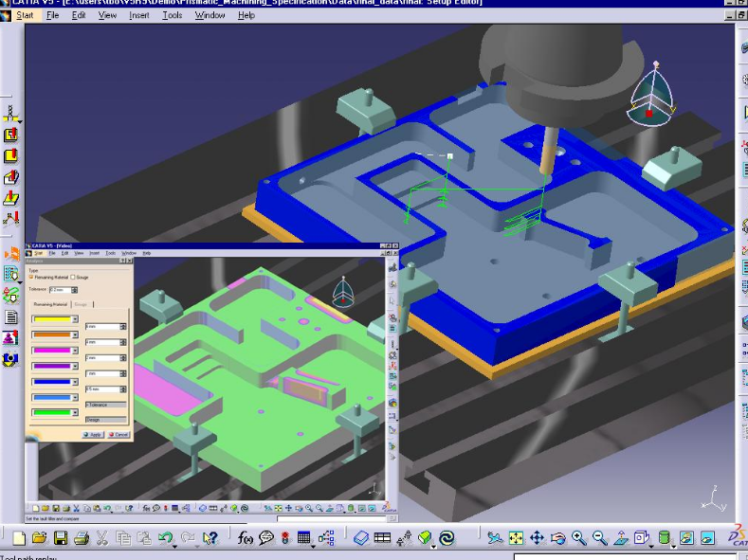Open the View menu in main window
Screen dimensions: 748x560
(107, 15)
